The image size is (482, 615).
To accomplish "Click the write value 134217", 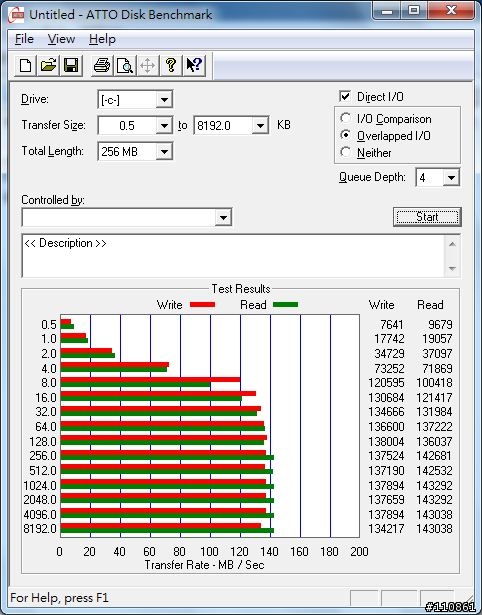I will (x=386, y=529).
